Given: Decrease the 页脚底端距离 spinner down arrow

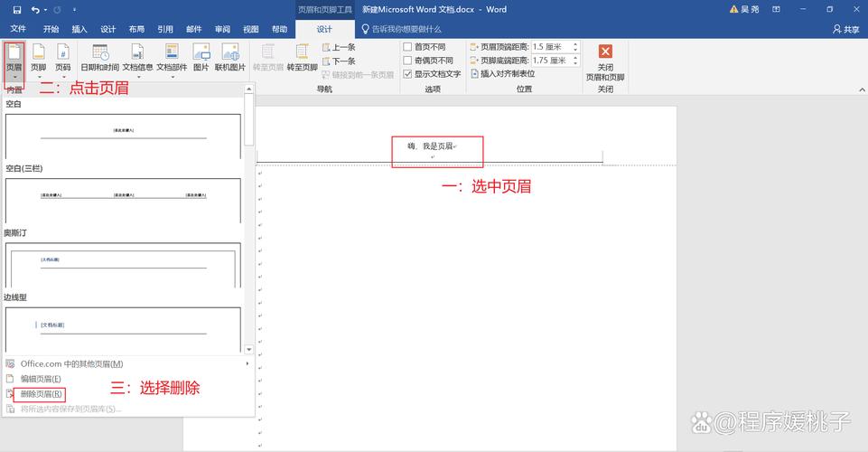Looking at the screenshot, I should [575, 63].
